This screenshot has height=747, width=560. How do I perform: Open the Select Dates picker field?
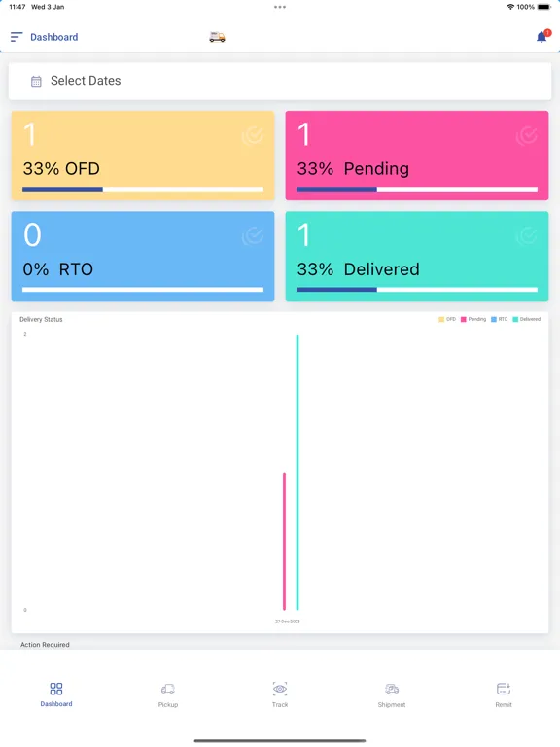pos(280,81)
